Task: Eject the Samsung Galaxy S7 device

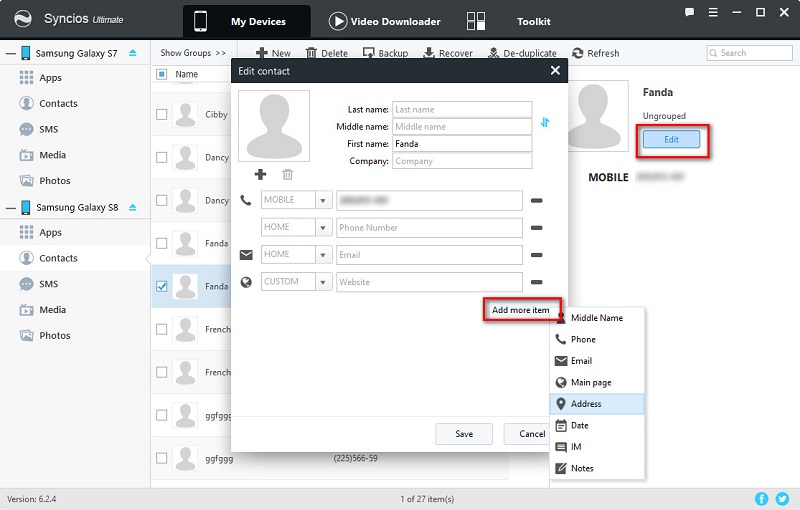Action: pyautogui.click(x=133, y=53)
